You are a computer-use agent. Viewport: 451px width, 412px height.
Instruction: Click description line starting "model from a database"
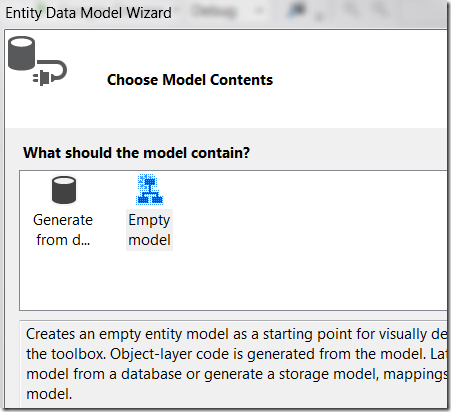click(x=236, y=374)
